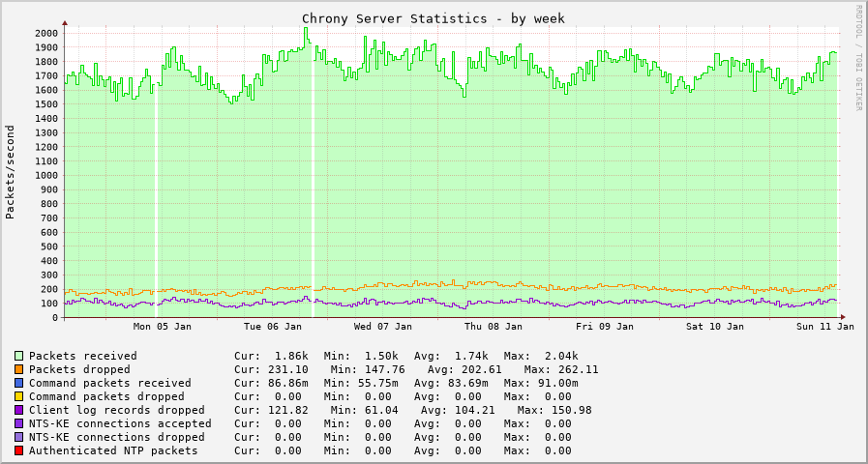Click the 1000 y-axis tick label
868x464 pixels.
click(x=47, y=175)
